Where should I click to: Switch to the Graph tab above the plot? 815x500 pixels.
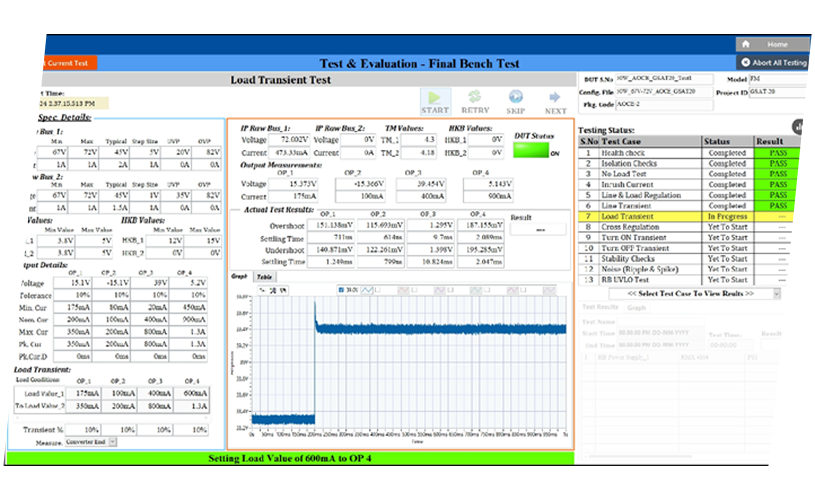[x=239, y=277]
